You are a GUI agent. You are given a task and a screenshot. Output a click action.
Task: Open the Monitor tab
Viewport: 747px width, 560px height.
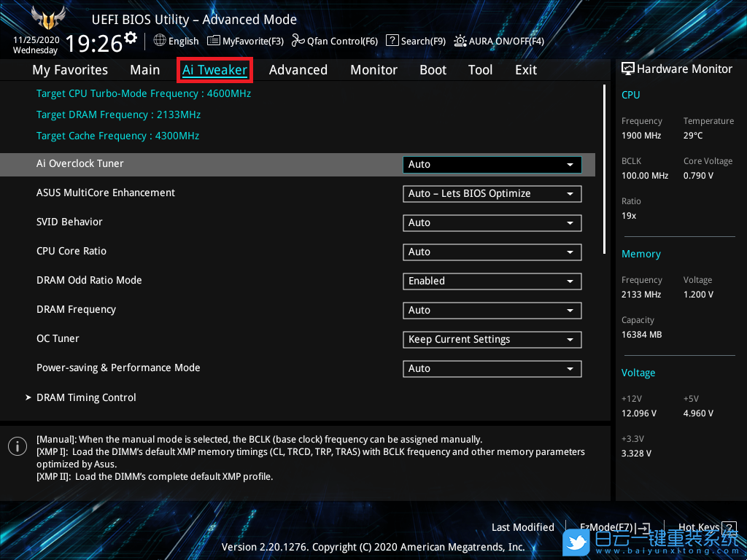(x=373, y=70)
